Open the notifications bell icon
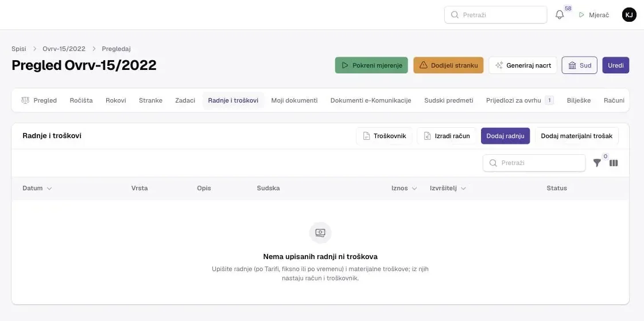Viewport: 644px width, 321px height. 560,15
